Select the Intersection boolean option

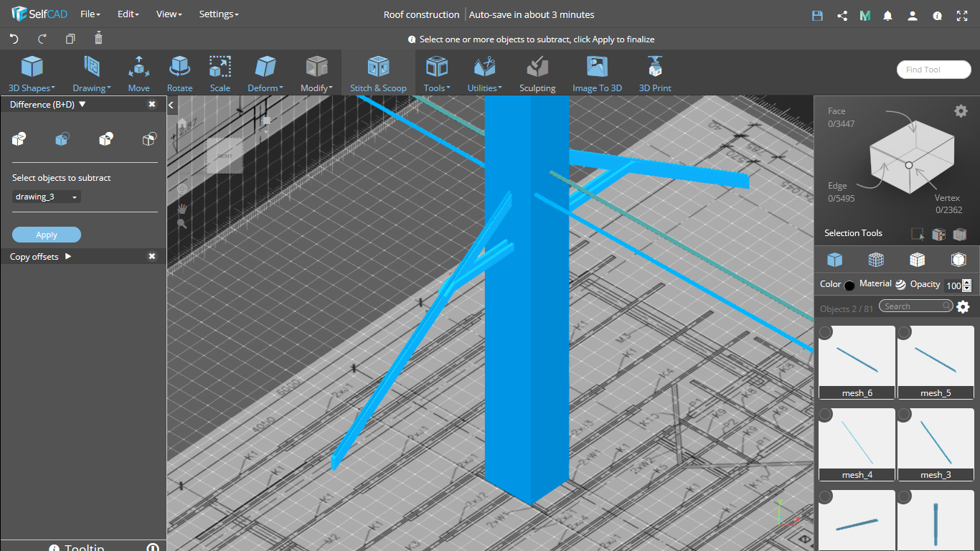tap(105, 139)
